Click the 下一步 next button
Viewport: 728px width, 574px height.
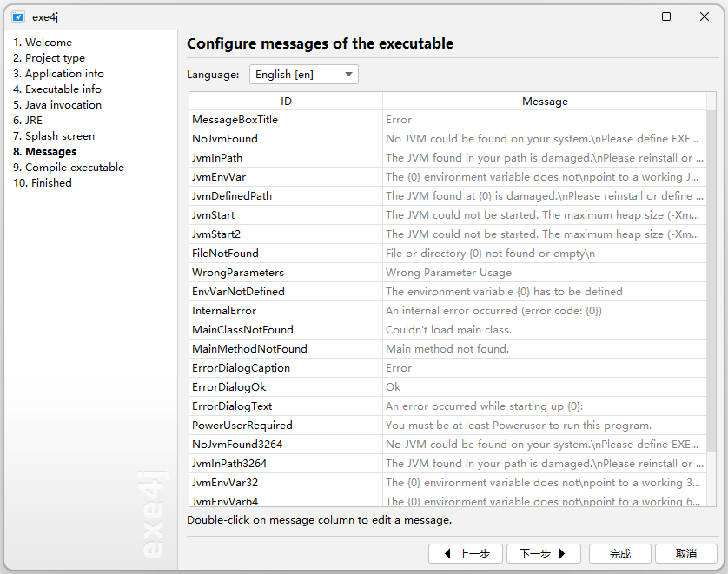(543, 553)
